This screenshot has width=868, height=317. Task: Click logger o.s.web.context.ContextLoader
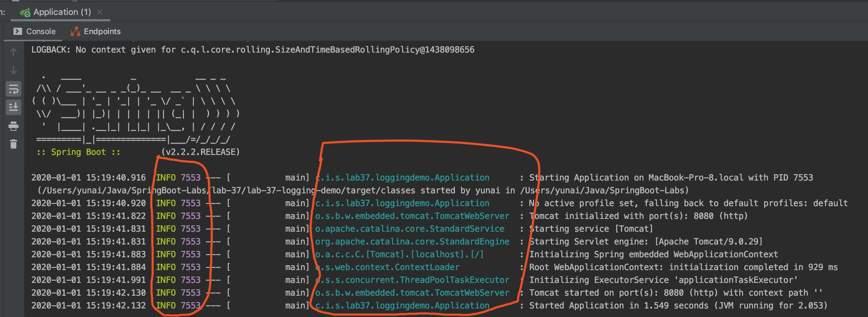[x=387, y=267]
